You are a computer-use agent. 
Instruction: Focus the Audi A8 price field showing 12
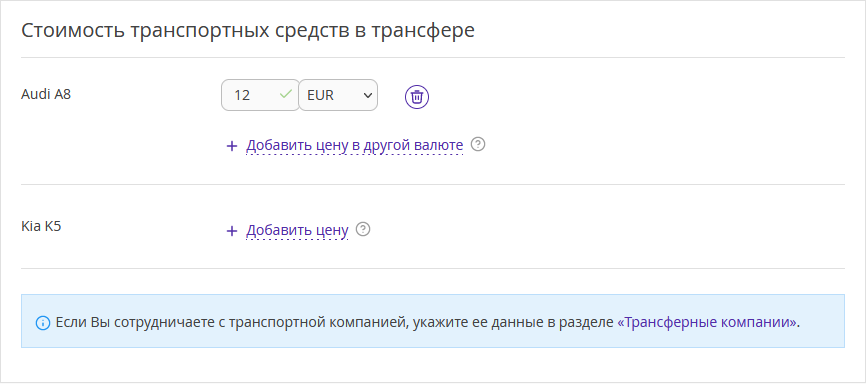click(x=260, y=95)
